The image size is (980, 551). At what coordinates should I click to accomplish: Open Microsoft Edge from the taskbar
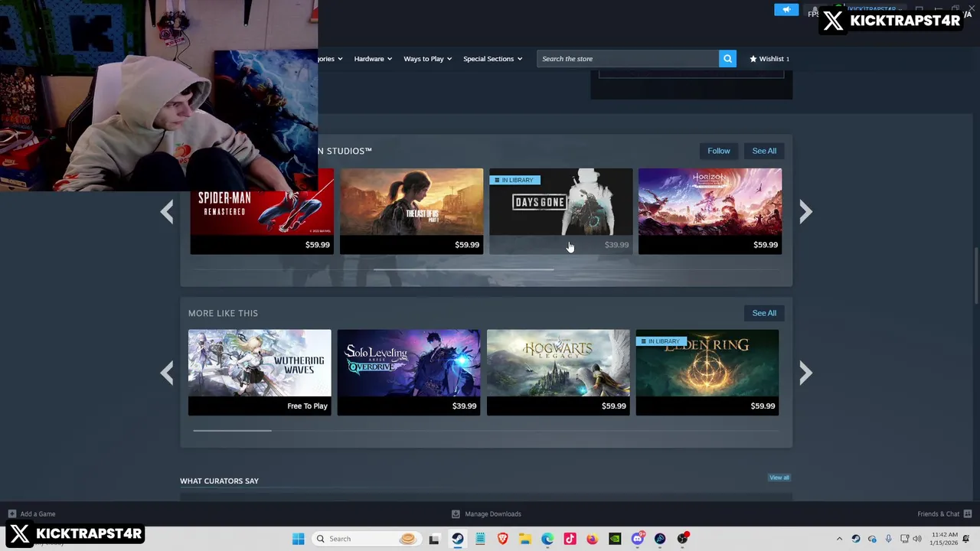tap(547, 539)
